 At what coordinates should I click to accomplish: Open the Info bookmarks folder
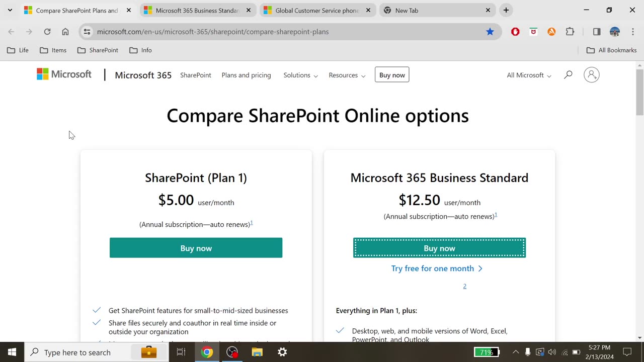(140, 50)
